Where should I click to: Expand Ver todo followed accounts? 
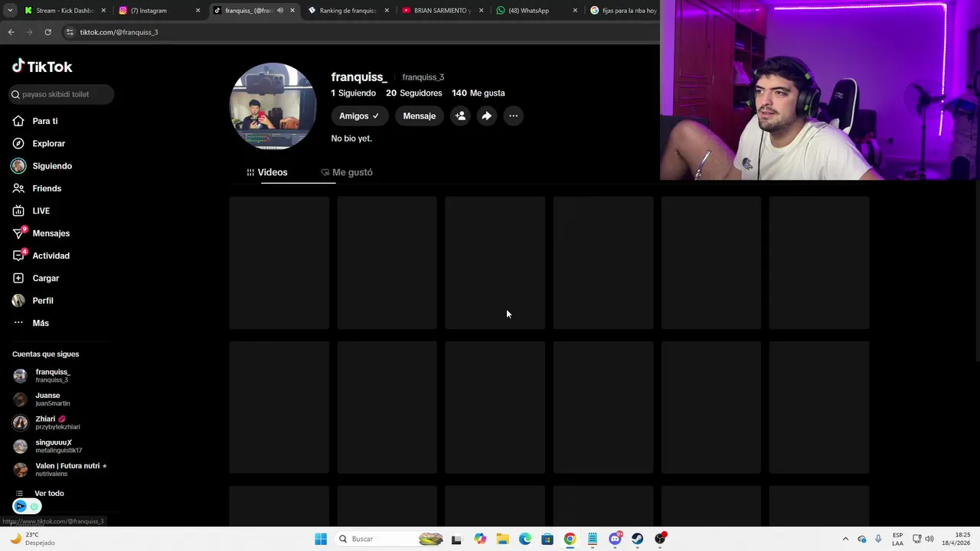click(x=40, y=494)
